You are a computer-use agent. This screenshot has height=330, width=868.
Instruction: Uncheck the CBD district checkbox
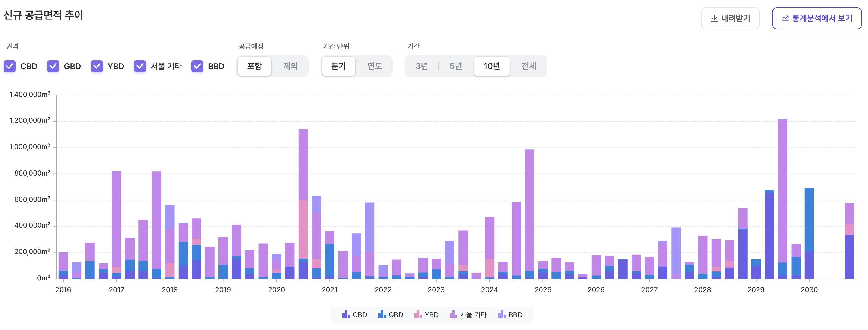point(10,66)
